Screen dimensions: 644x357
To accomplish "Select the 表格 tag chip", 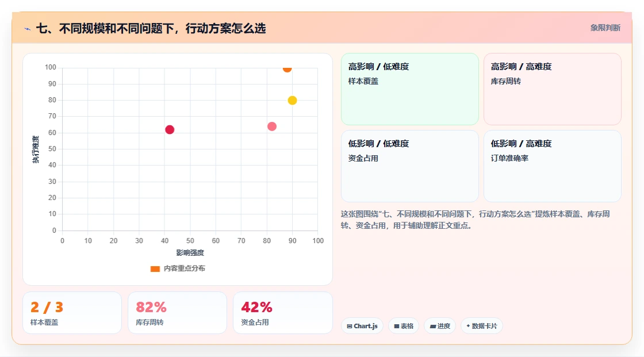I will coord(404,326).
